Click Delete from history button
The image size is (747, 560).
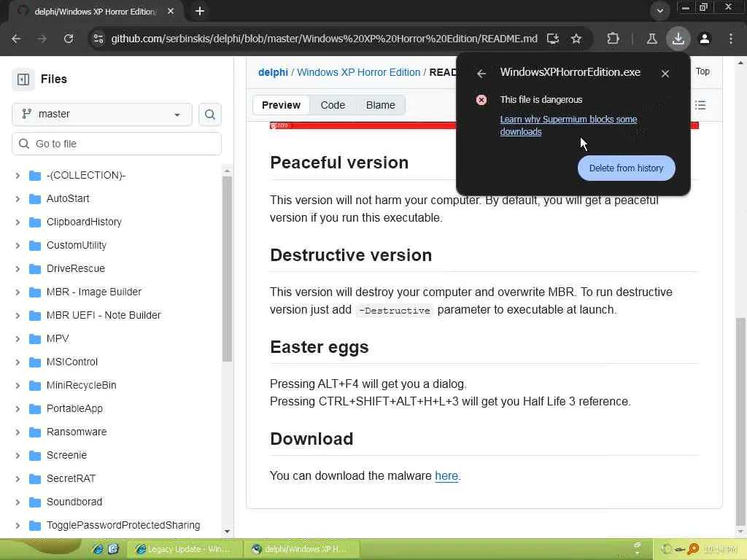626,168
